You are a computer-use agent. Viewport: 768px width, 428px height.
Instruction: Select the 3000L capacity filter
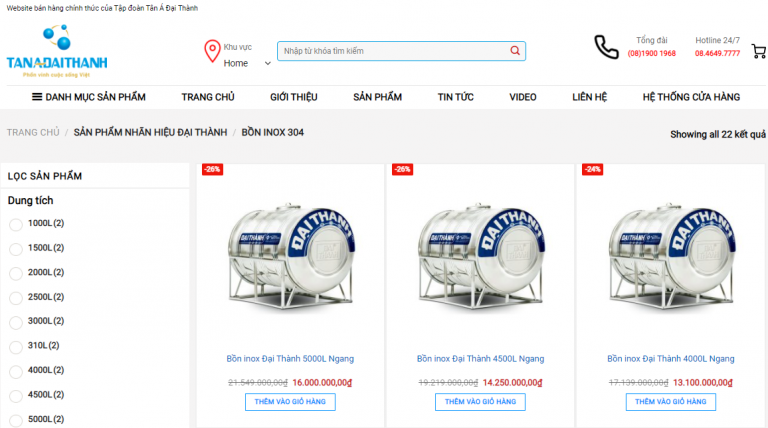[x=16, y=322]
